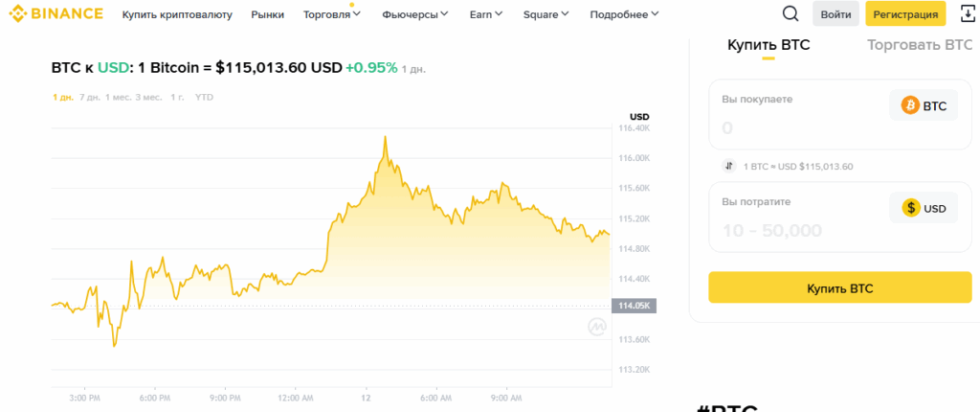Open the Рынки menu item
Image resolution: width=980 pixels, height=412 pixels.
[267, 15]
